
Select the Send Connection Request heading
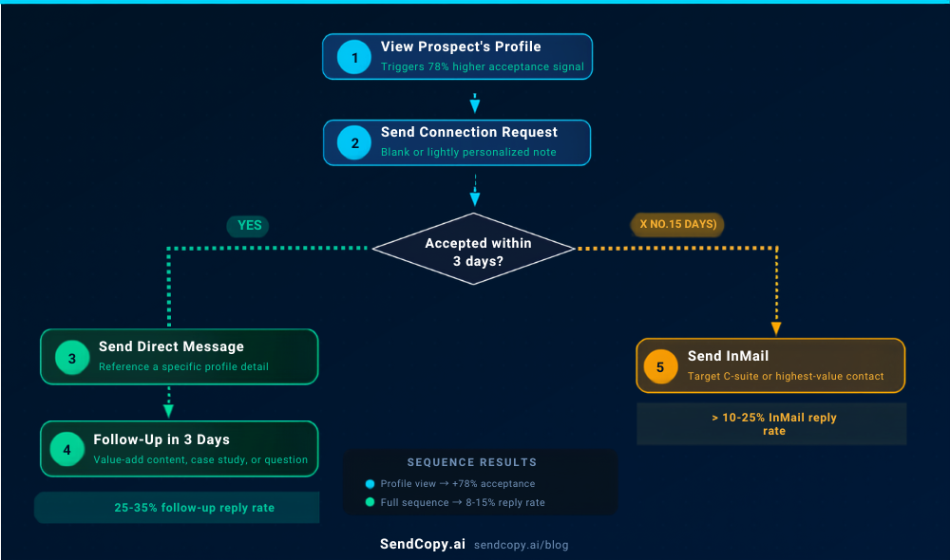coord(469,132)
